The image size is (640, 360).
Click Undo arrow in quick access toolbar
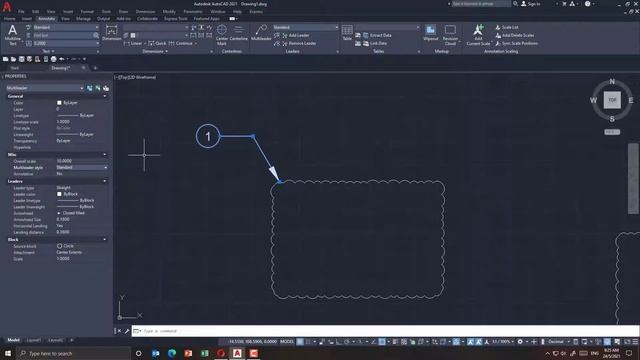point(62,59)
